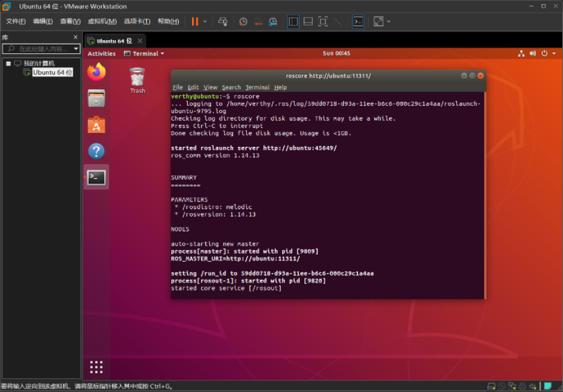Pause the virtual machine with the orange pause button
Image resolution: width=563 pixels, height=392 pixels.
[195, 21]
